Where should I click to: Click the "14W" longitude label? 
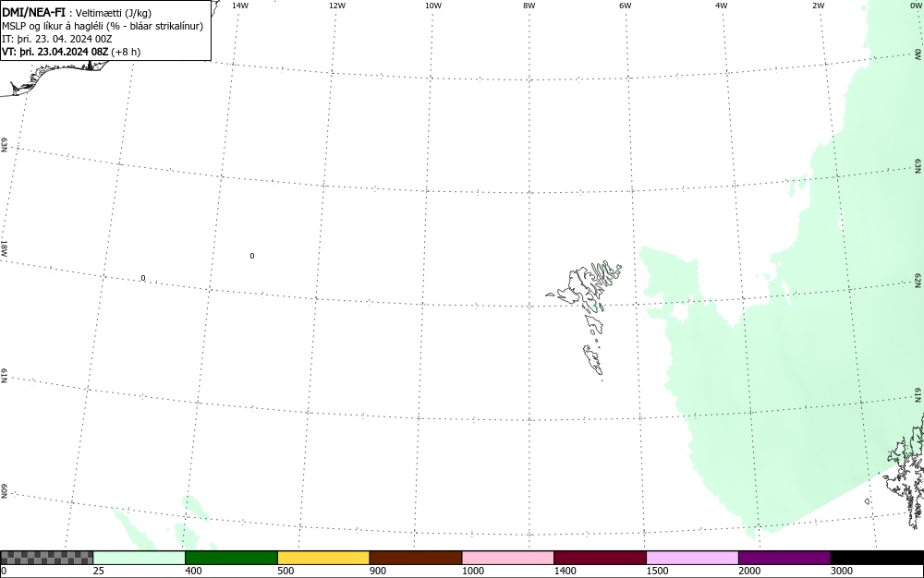coord(240,6)
